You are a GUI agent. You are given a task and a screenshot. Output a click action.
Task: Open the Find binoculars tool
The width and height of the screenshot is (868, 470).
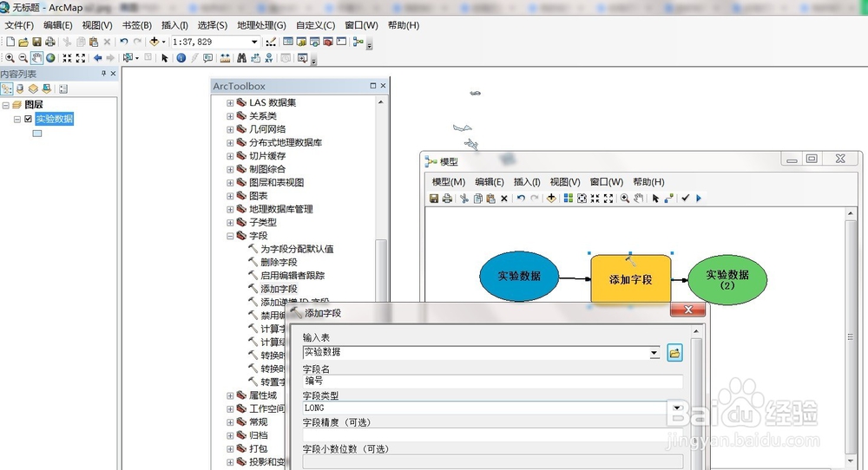pyautogui.click(x=241, y=58)
